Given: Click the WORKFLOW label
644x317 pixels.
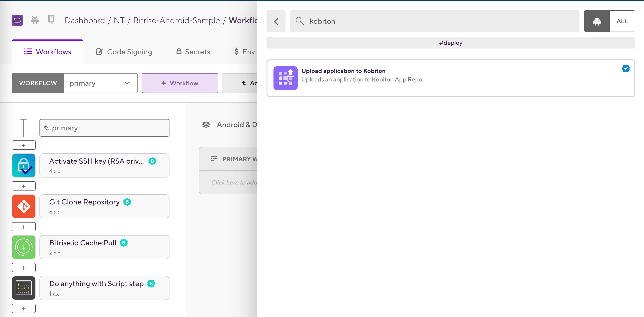Looking at the screenshot, I should (x=38, y=83).
